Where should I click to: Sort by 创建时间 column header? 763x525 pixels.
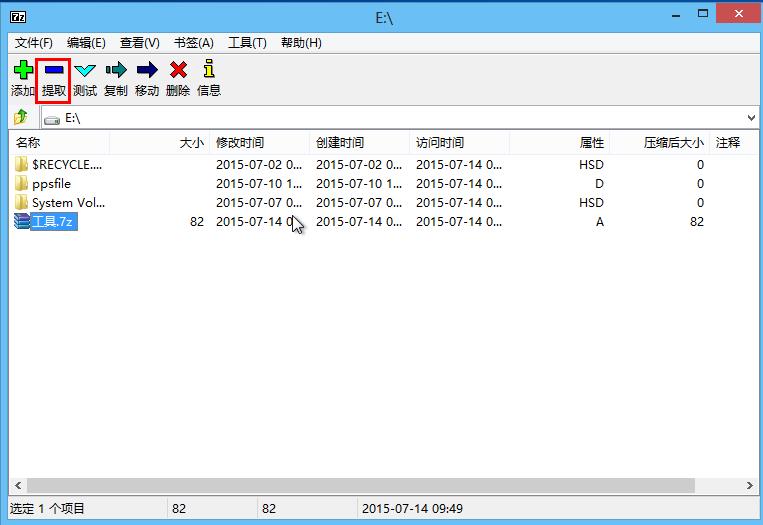pos(359,143)
